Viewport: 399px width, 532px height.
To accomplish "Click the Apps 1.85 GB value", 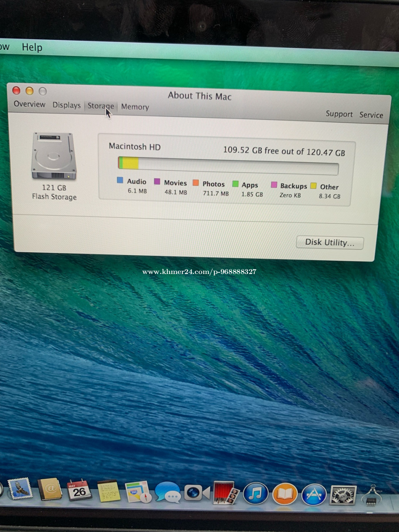I will 252,194.
